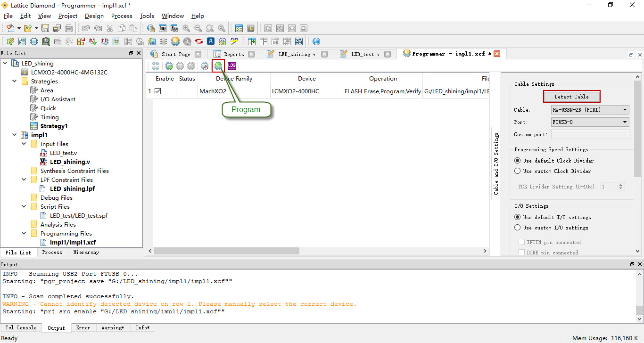Click the task list checklist icon
Viewport: 644px width, 343px height.
coord(239,28)
